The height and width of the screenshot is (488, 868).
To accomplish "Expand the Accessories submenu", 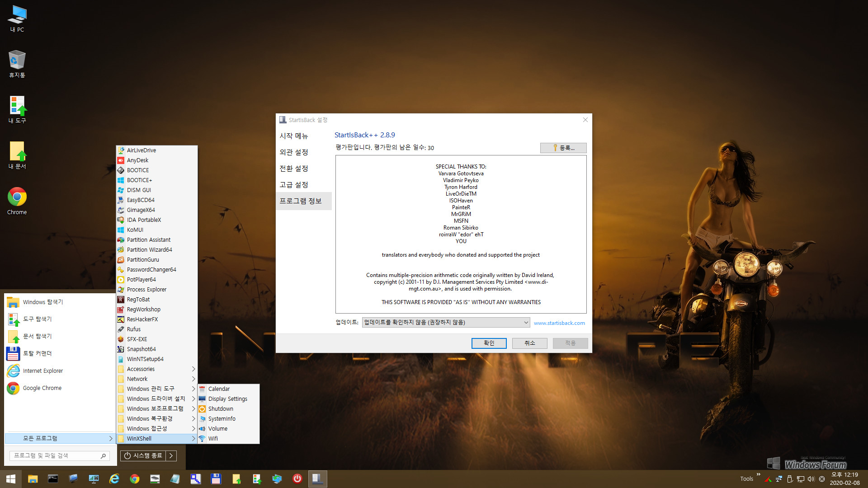I will point(156,368).
